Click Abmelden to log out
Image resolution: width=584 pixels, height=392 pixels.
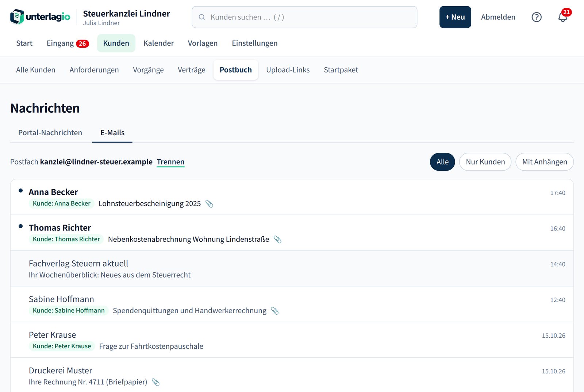(x=498, y=17)
